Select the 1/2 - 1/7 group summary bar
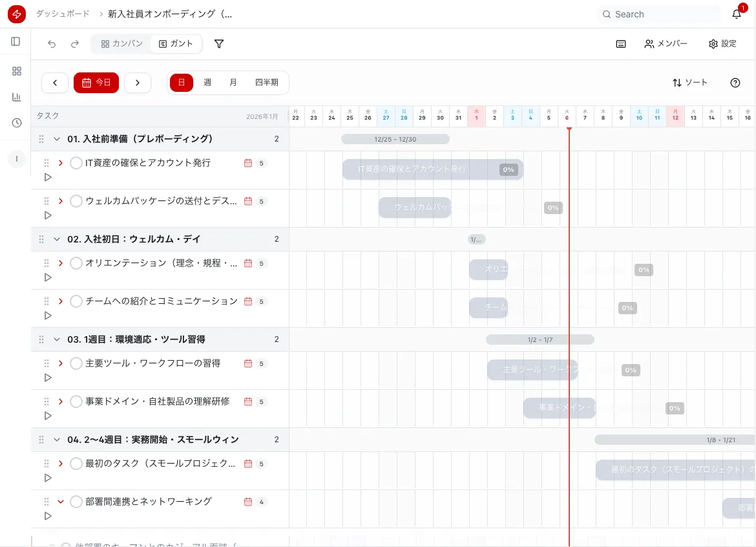The height and width of the screenshot is (547, 756). 540,340
